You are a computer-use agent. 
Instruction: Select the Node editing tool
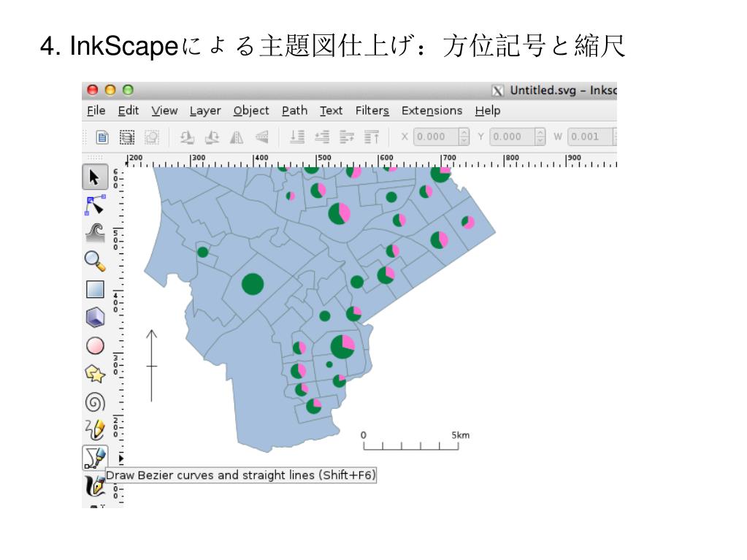coord(95,205)
